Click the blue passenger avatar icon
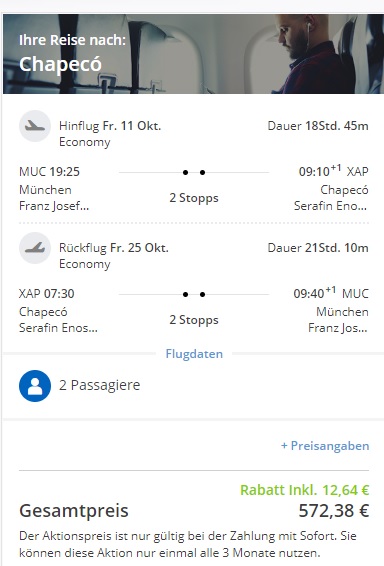Viewport: 384px width, 566px height. 35,386
